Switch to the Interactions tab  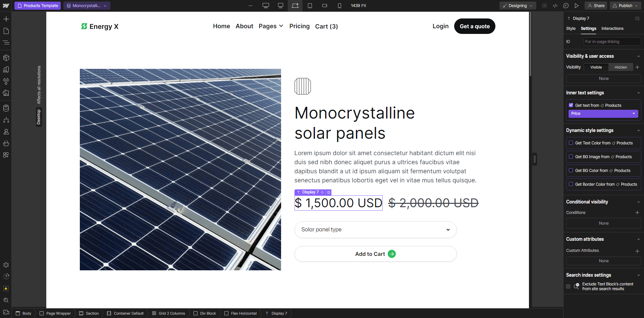click(x=612, y=29)
